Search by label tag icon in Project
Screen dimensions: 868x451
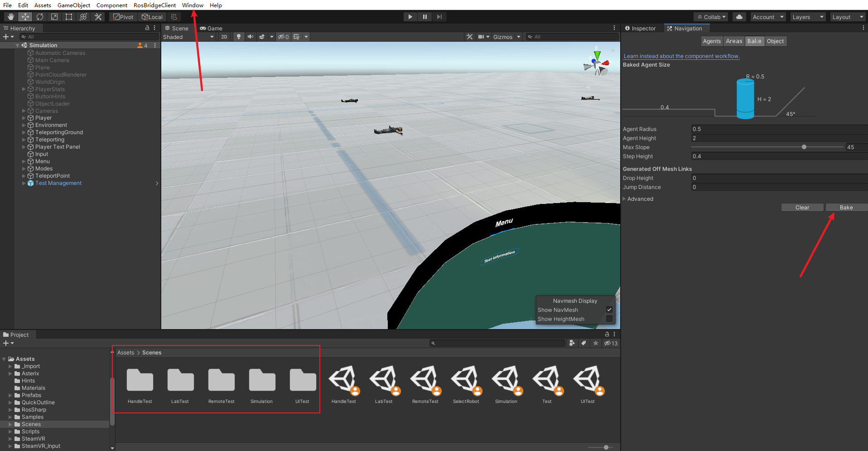pyautogui.click(x=584, y=343)
